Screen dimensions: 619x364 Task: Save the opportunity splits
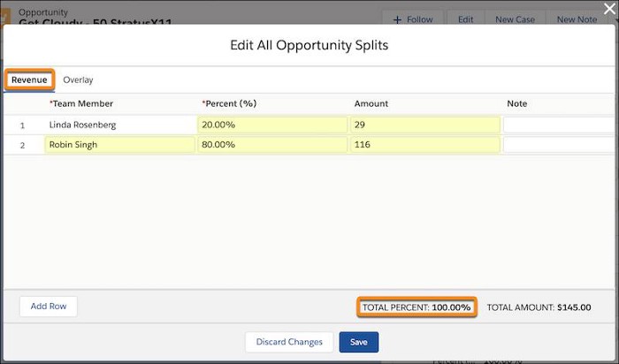coord(358,342)
